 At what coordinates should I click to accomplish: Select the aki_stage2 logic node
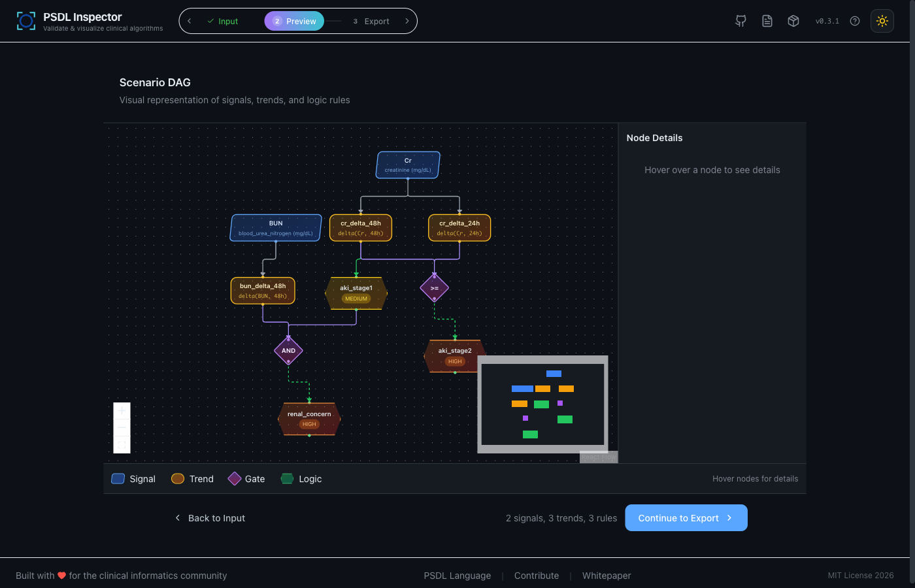(455, 356)
